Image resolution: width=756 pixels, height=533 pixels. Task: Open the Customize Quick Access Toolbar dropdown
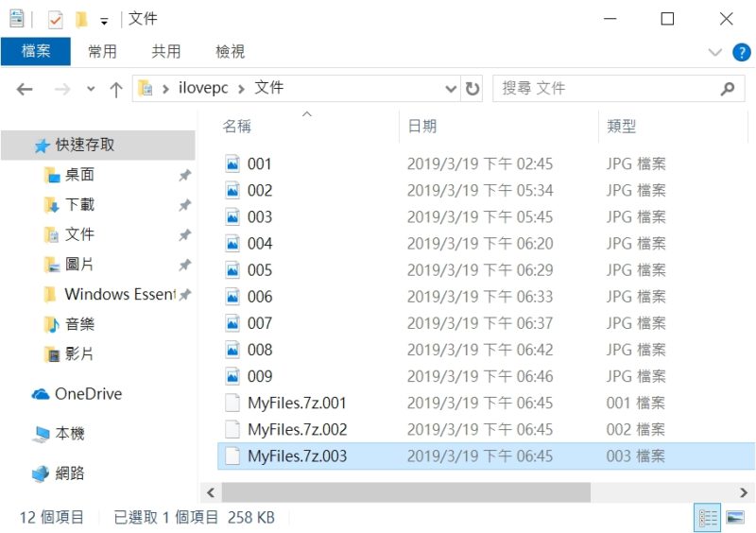[x=104, y=21]
